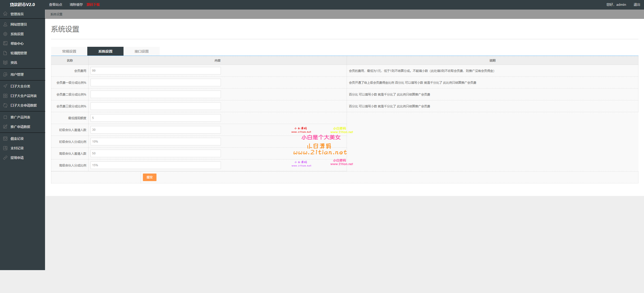Click the edit icon beside 推广申请数据
This screenshot has height=293, width=644.
tap(5, 127)
